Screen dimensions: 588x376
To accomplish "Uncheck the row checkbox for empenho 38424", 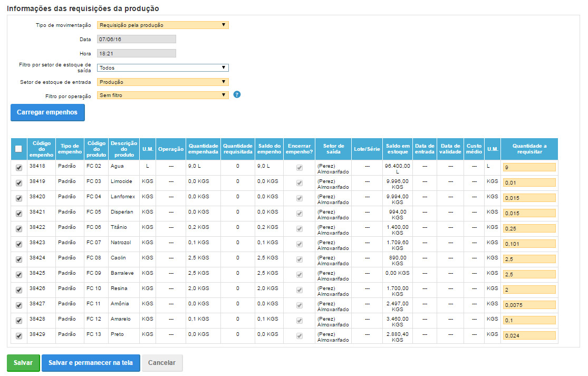I will 19,259.
